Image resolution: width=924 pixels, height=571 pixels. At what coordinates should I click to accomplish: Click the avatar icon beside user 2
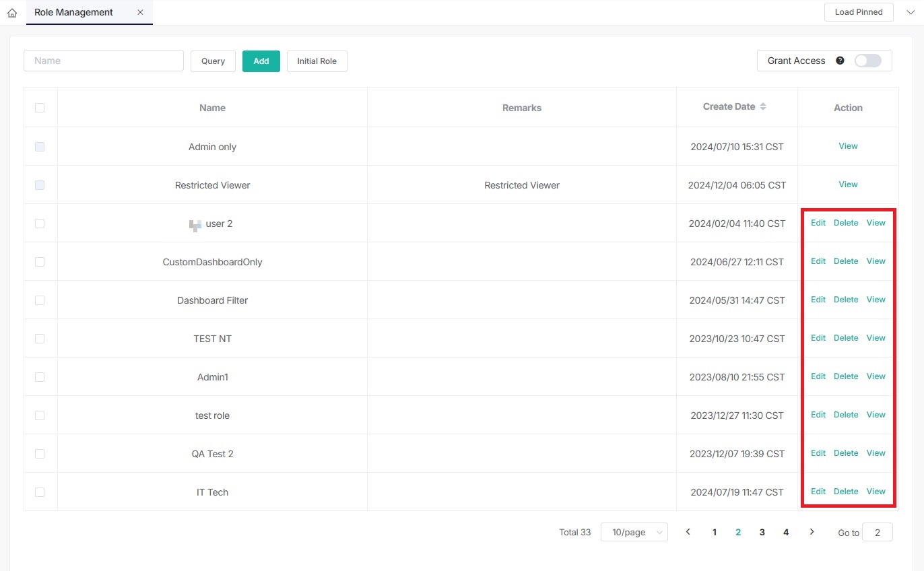click(x=195, y=225)
